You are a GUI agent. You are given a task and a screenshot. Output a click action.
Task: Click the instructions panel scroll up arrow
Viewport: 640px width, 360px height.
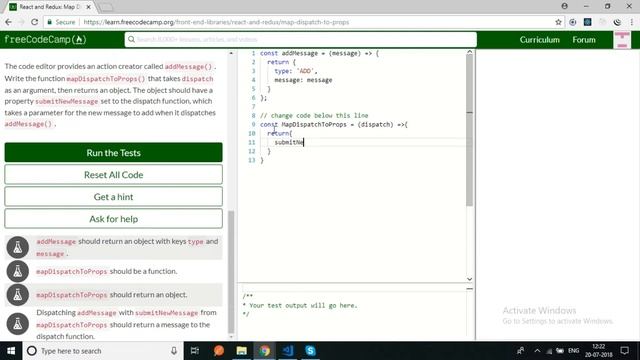pos(231,53)
